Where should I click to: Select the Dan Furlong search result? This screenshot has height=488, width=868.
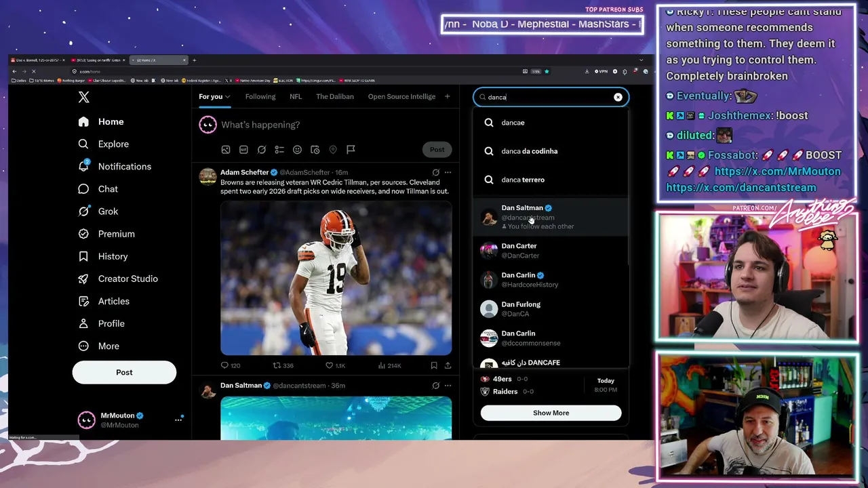[551, 309]
